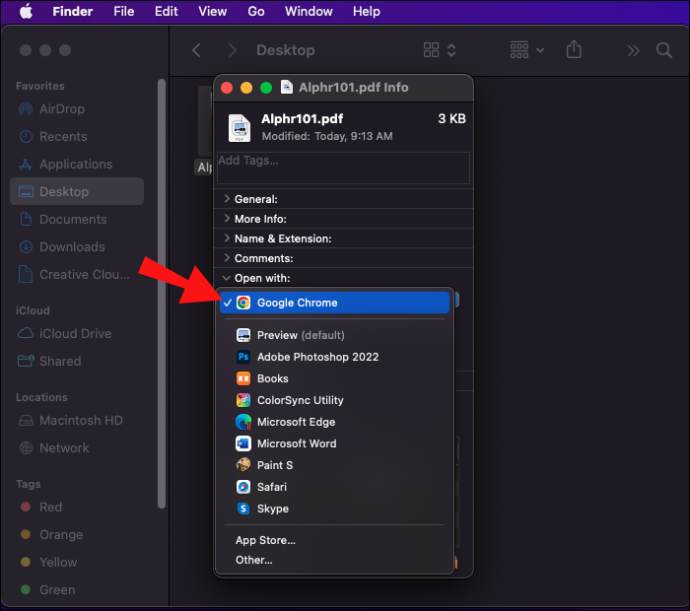Choose Google Chrome in the app list
This screenshot has height=611, width=690.
pos(334,303)
